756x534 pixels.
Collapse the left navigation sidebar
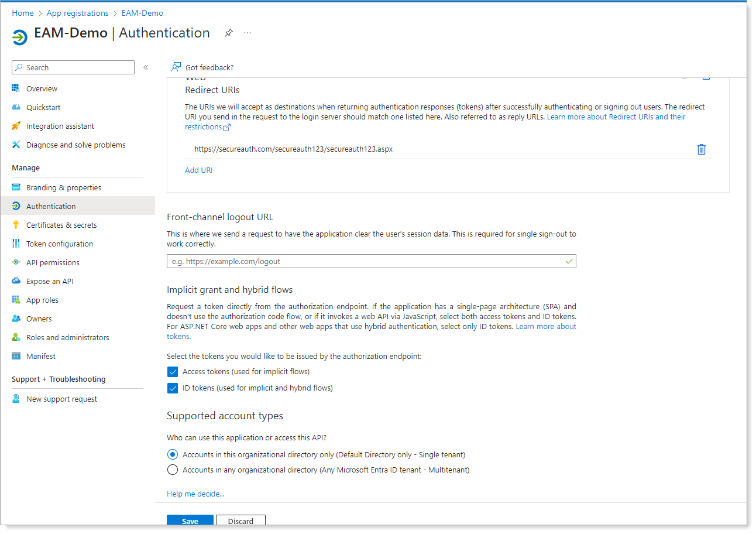[146, 67]
